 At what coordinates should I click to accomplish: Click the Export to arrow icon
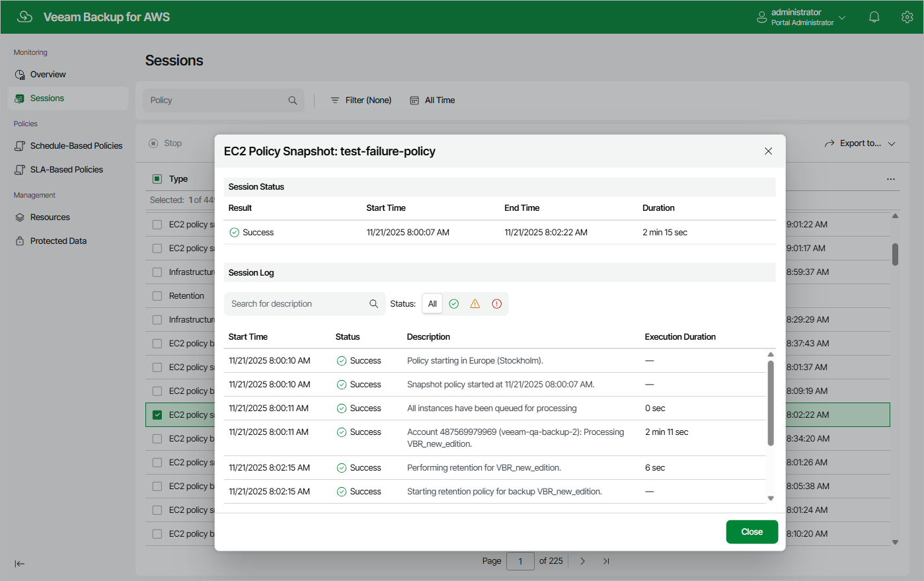tap(829, 143)
